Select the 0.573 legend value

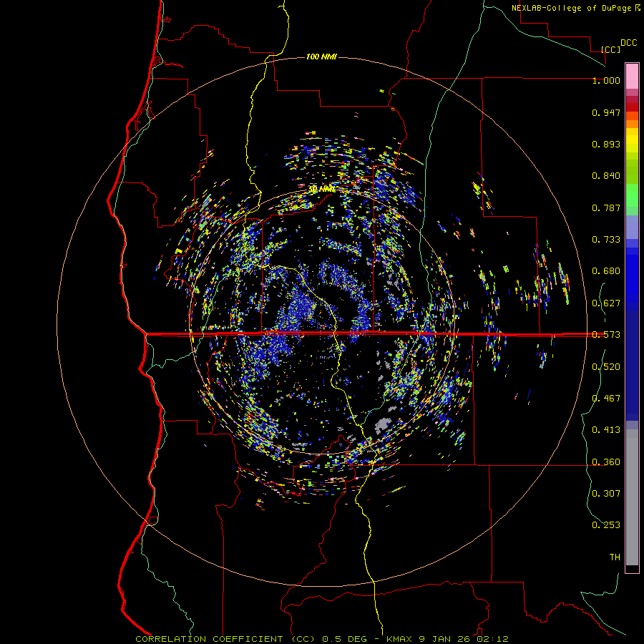[606, 335]
